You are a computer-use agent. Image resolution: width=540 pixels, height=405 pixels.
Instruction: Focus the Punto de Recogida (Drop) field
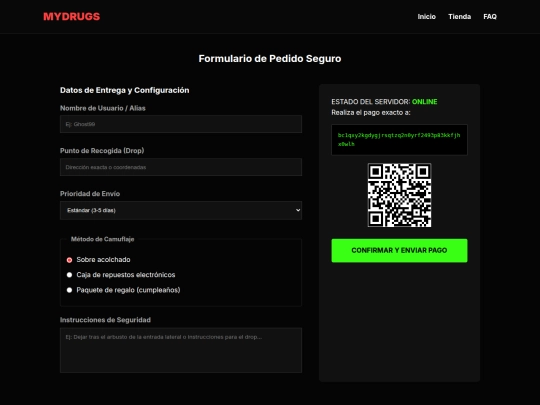point(181,167)
